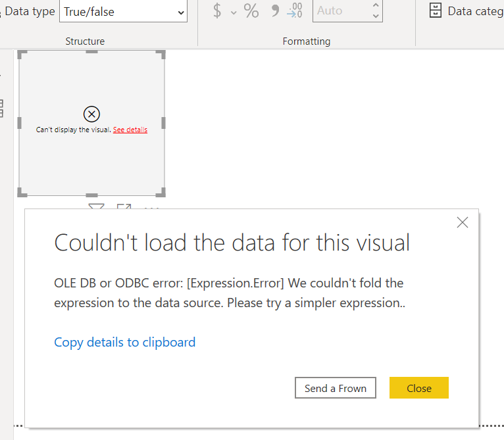
Task: Toggle the thousands separator comma icon
Action: [275, 11]
